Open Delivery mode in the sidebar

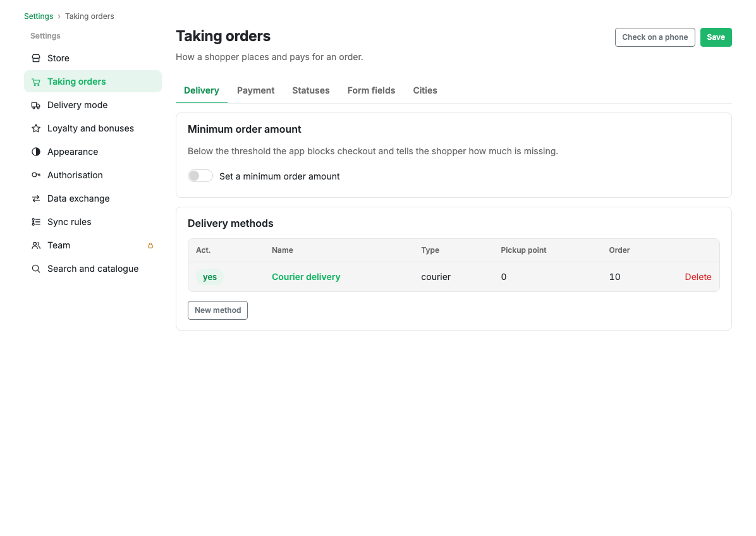pyautogui.click(x=93, y=105)
